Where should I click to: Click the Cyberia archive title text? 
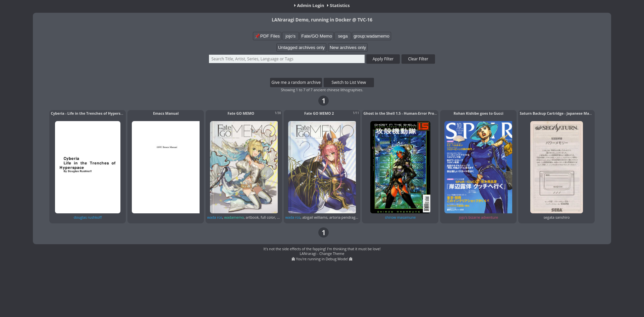pos(87,113)
